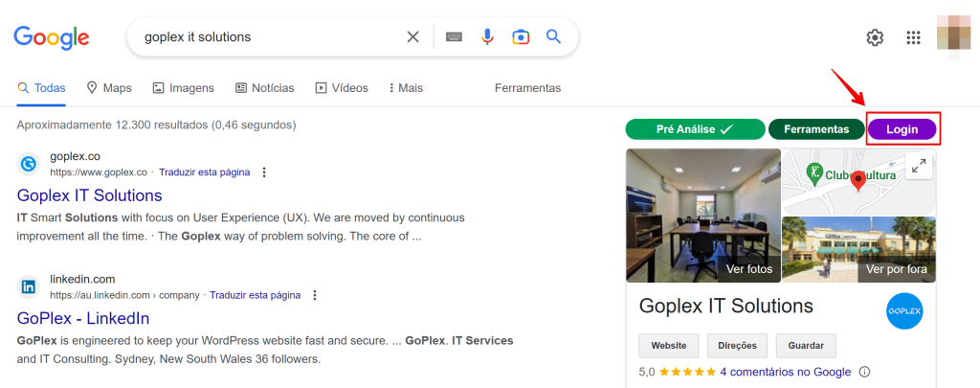Screen dimensions: 980x388
Task: Click the dark green Ferramentas button
Action: 816,129
